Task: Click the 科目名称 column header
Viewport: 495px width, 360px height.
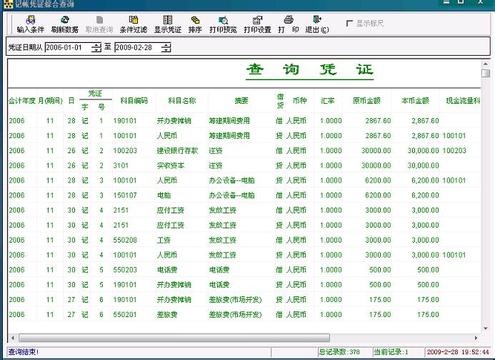Action: pos(182,100)
